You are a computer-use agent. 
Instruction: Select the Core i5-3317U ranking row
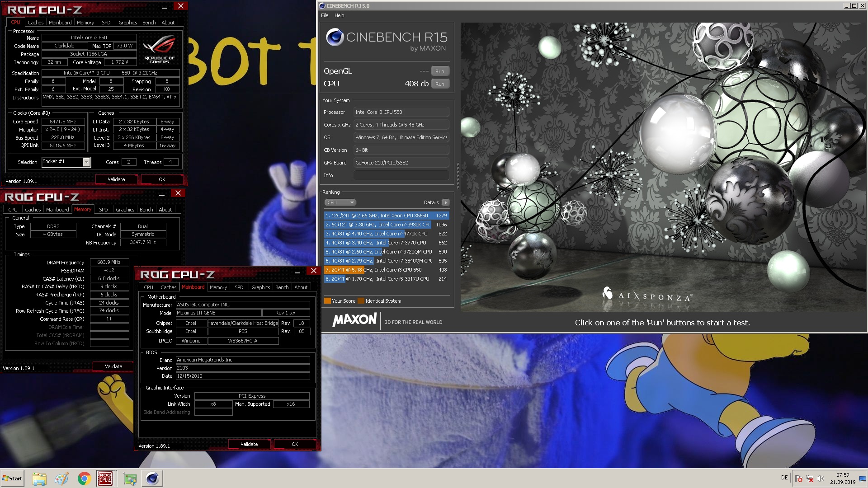tap(387, 279)
